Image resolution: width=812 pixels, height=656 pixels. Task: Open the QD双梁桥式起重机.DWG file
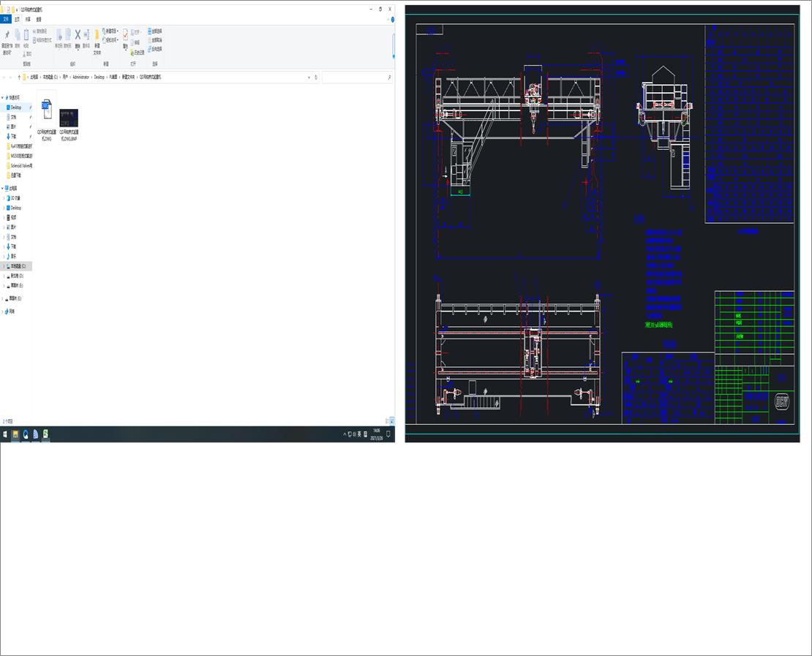pyautogui.click(x=45, y=110)
